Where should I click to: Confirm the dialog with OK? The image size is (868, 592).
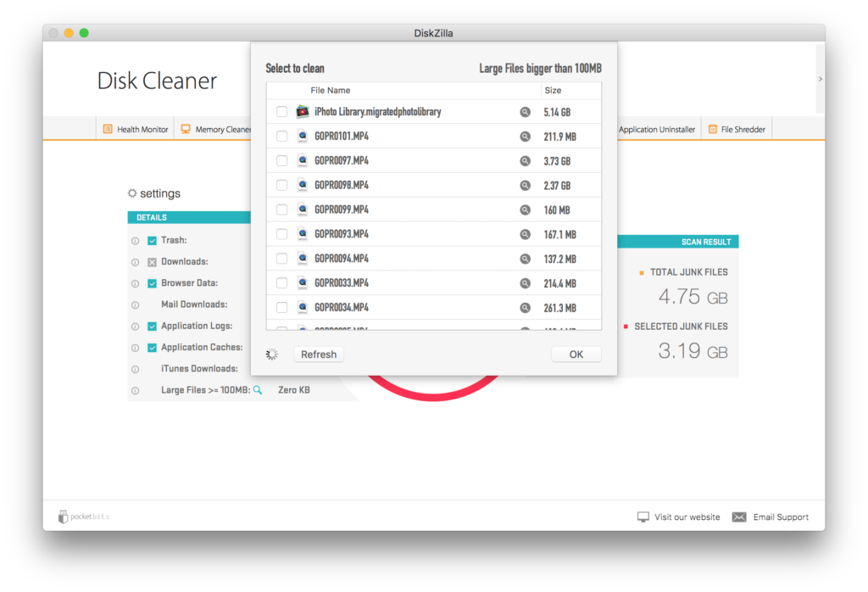click(576, 355)
